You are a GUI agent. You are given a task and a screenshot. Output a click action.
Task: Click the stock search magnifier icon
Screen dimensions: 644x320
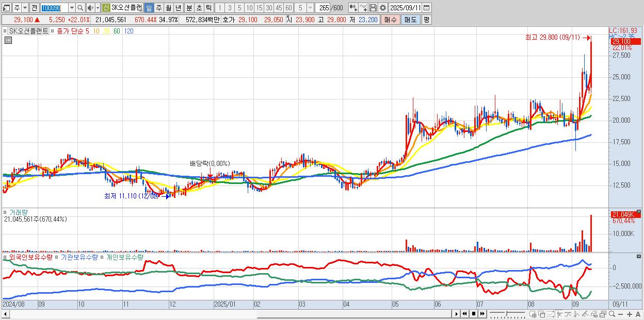pos(81,8)
